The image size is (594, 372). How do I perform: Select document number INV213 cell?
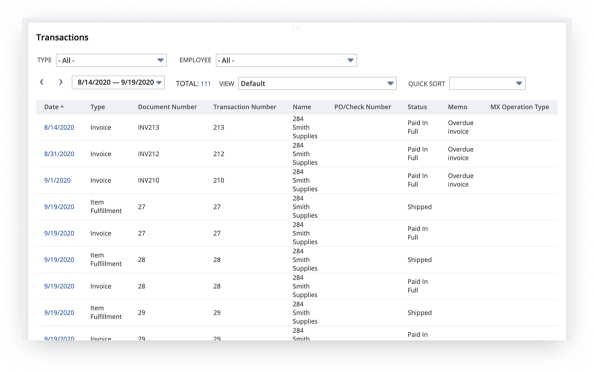pos(148,127)
